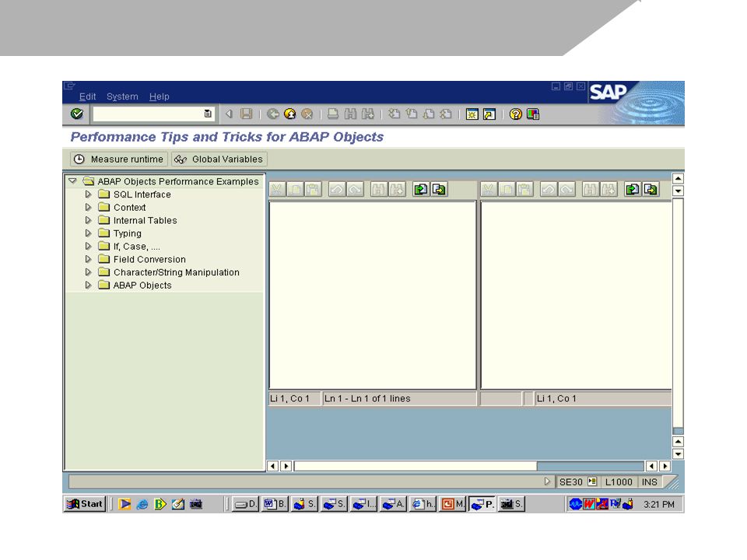
Task: Open the Help menu
Action: click(159, 96)
